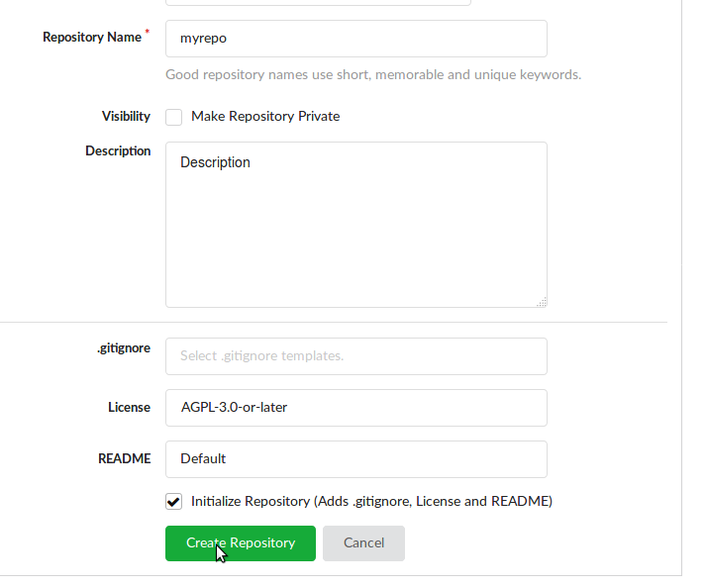Uncheck the Initialize Repository checkbox

click(173, 502)
